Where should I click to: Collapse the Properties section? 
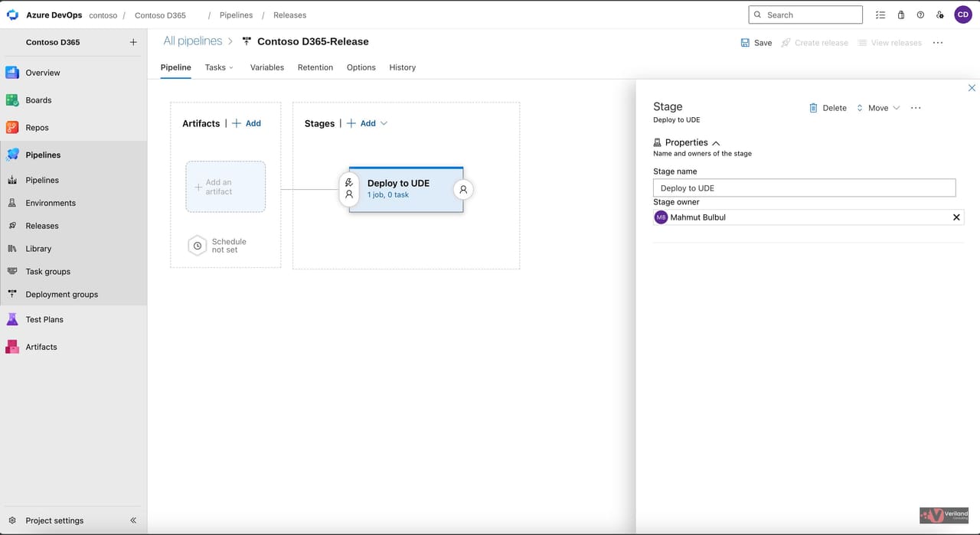point(716,143)
